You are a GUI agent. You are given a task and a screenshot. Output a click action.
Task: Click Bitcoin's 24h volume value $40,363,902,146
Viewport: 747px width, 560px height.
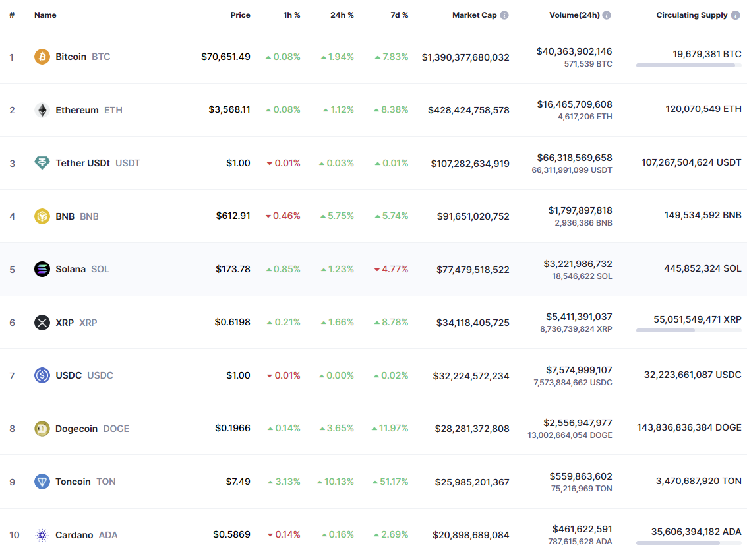[574, 51]
